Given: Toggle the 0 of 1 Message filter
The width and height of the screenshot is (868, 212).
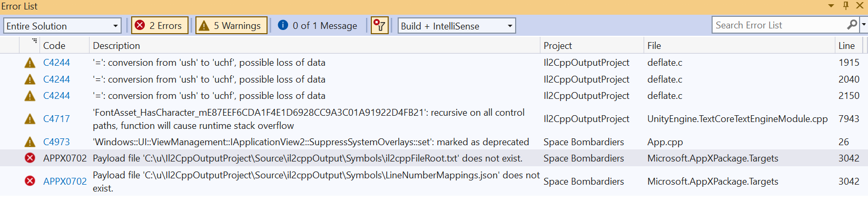Looking at the screenshot, I should pyautogui.click(x=318, y=25).
